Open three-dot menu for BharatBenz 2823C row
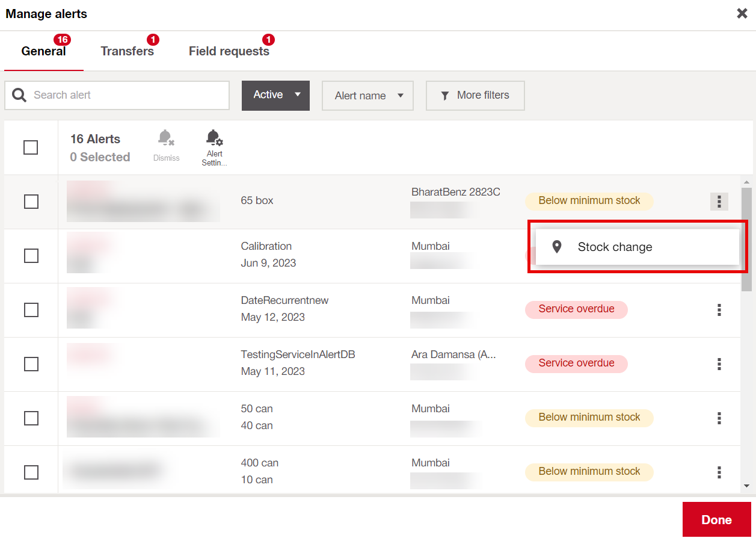756x538 pixels. click(x=719, y=202)
